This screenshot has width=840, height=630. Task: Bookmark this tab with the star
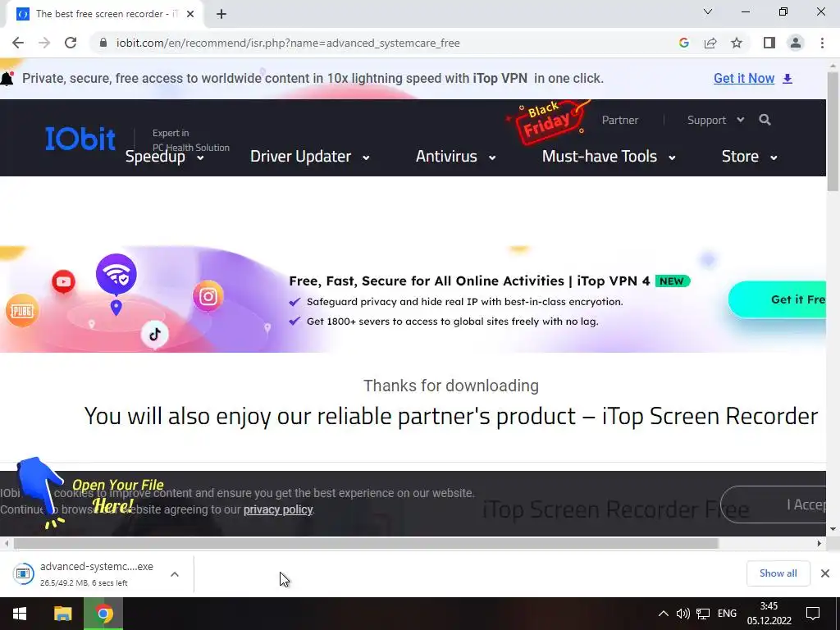(x=737, y=43)
